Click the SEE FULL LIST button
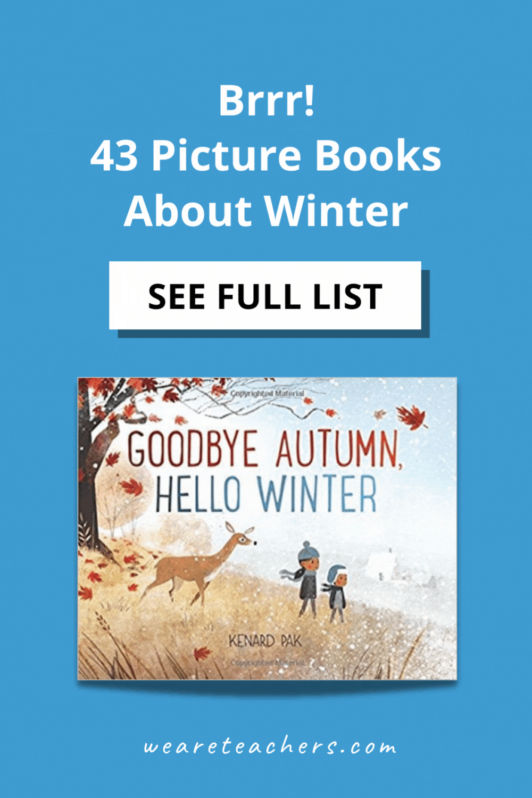The height and width of the screenshot is (798, 532). point(265,295)
